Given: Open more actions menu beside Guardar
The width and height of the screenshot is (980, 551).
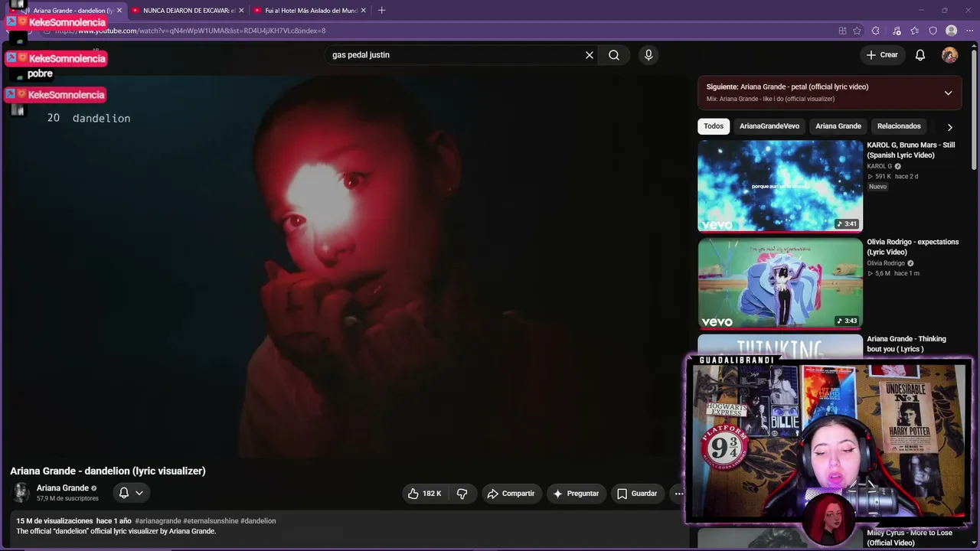Looking at the screenshot, I should pos(678,494).
